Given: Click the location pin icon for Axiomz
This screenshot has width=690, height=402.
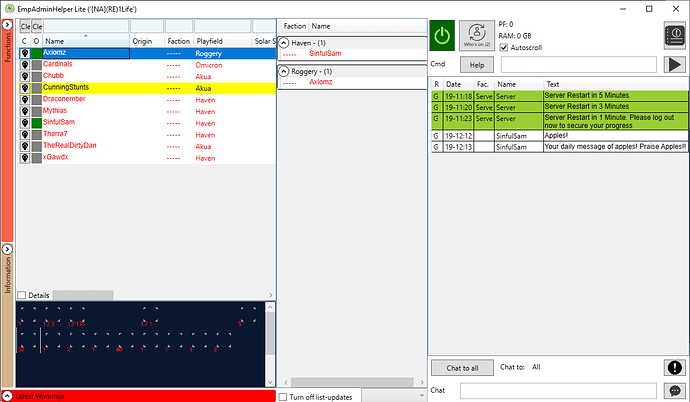Looking at the screenshot, I should [25, 53].
